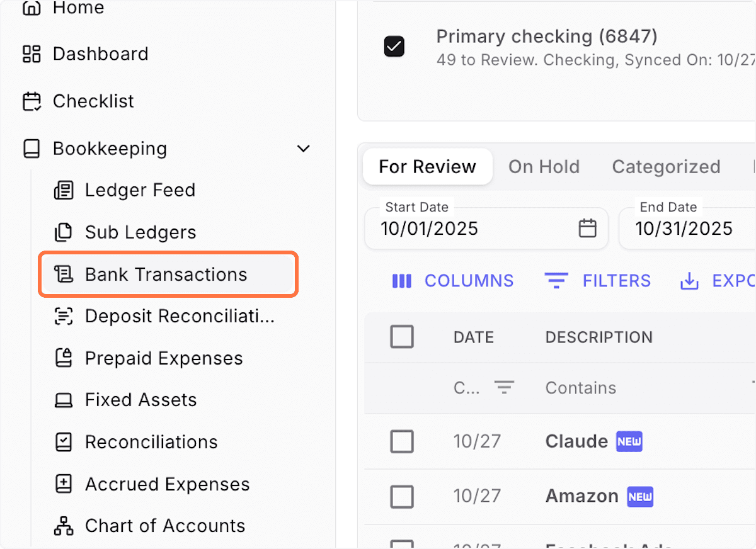Select the Dashboard grid icon
Image resolution: width=756 pixels, height=549 pixels.
tap(31, 54)
